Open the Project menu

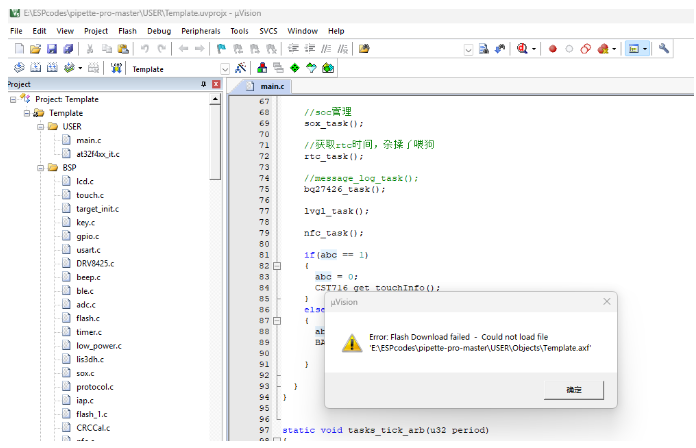click(96, 31)
